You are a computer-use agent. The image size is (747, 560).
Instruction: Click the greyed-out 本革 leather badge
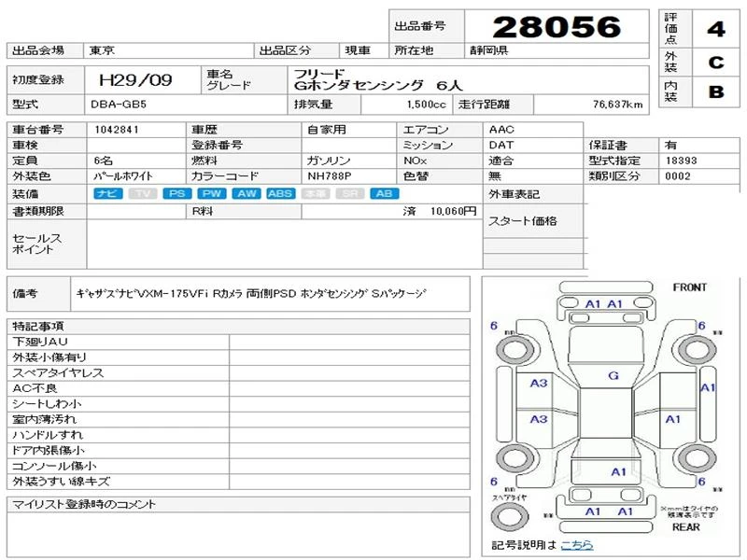click(316, 193)
